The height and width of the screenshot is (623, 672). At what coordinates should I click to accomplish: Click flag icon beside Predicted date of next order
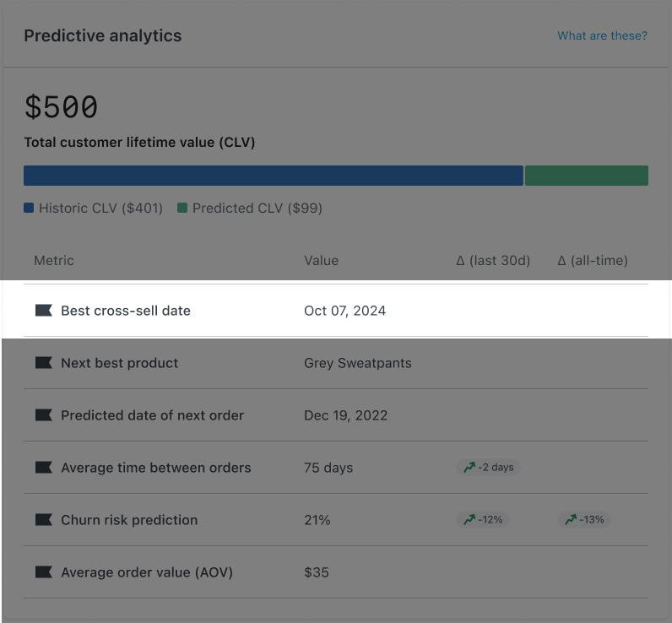click(x=43, y=415)
